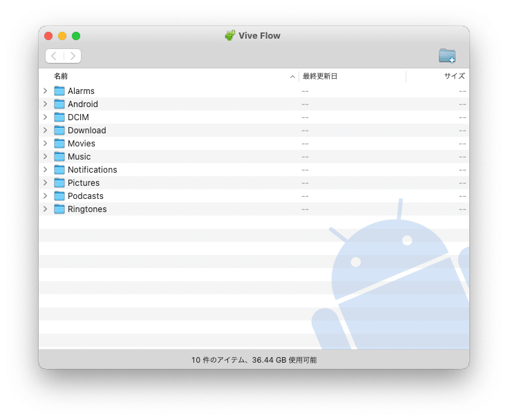The height and width of the screenshot is (420, 508).
Task: Click the Alarms folder icon
Action: pos(59,91)
